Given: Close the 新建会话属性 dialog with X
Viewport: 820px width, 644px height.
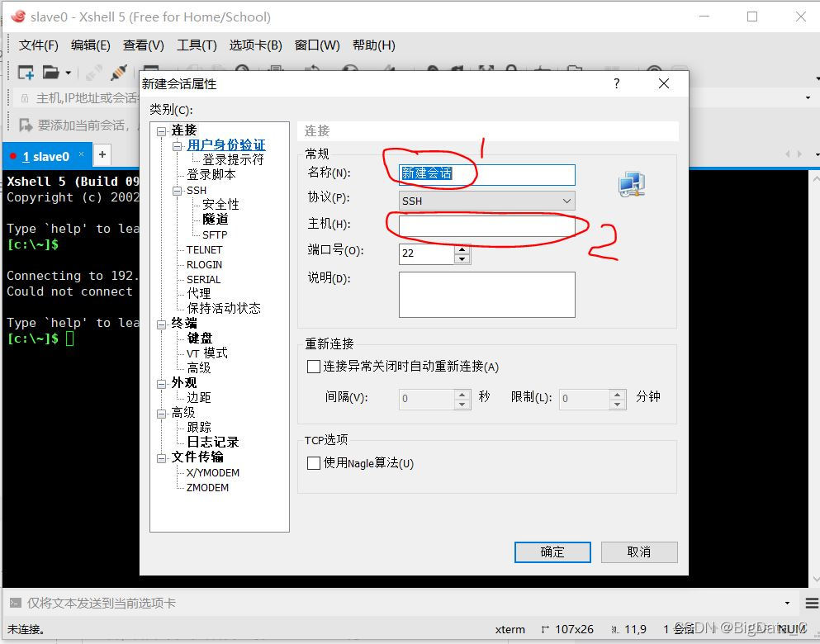Looking at the screenshot, I should click(664, 83).
